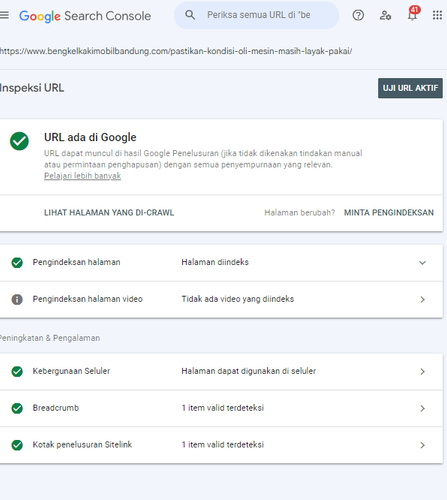Open Pengindeksan halaman video details arrow
The image size is (447, 500).
click(x=422, y=299)
